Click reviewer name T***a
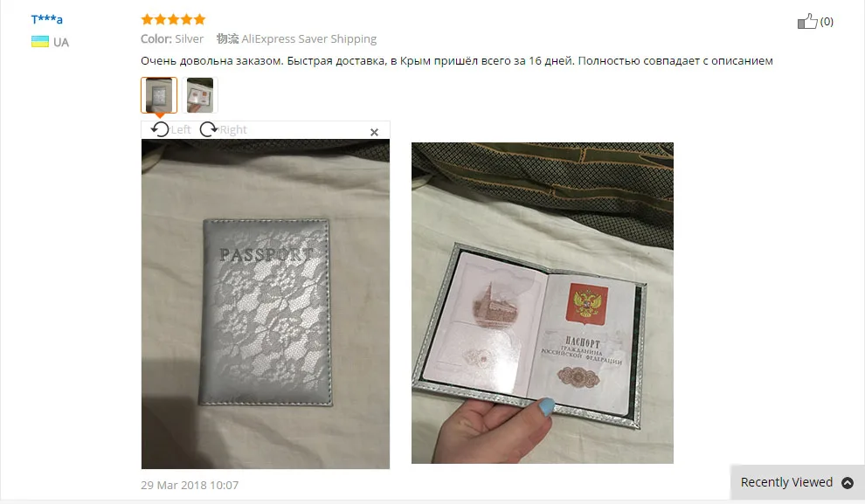This screenshot has width=865, height=504. click(x=47, y=19)
